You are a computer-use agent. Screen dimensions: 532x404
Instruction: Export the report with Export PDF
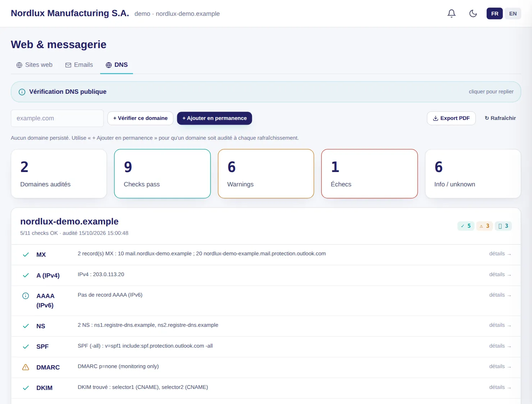point(451,118)
